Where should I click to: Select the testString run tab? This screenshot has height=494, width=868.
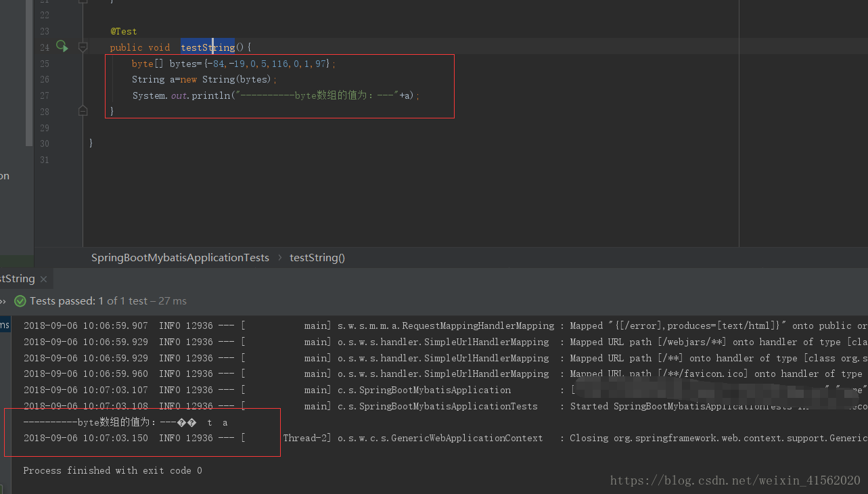17,279
